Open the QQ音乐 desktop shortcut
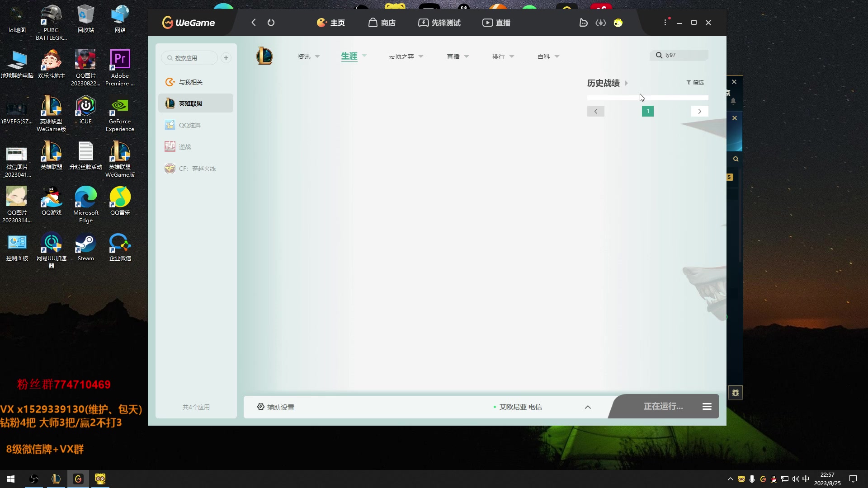868x488 pixels. [x=120, y=201]
